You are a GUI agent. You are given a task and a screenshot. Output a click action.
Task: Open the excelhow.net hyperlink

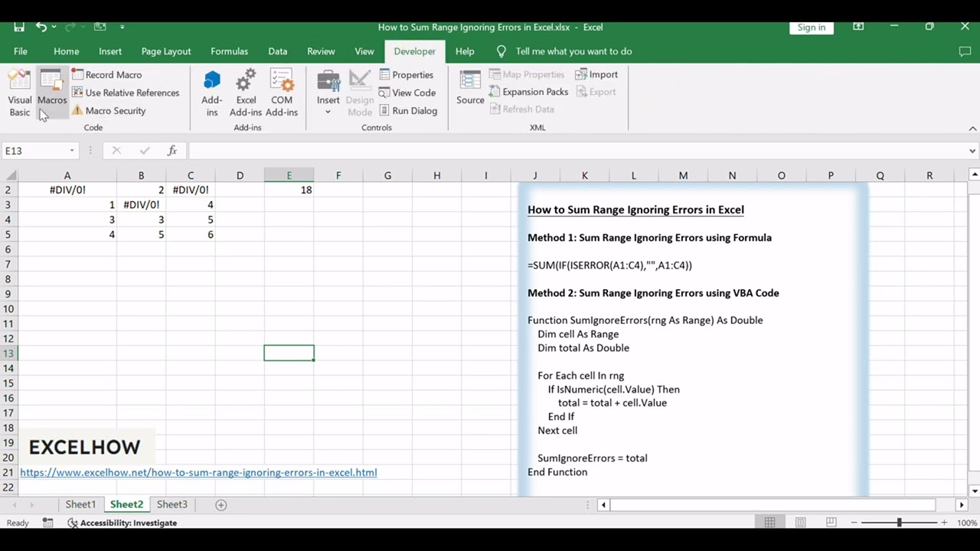pyautogui.click(x=198, y=472)
